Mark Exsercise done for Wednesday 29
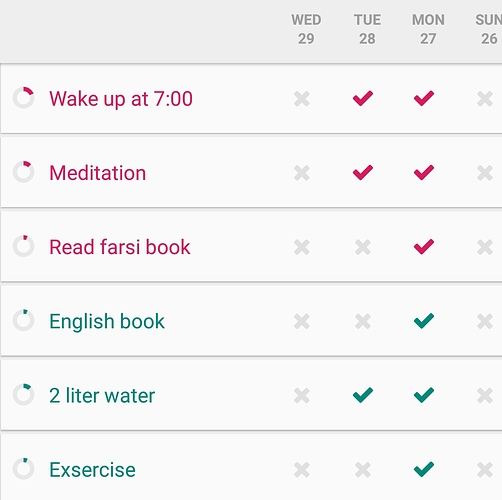Screen dimensions: 502x500 pyautogui.click(x=302, y=470)
